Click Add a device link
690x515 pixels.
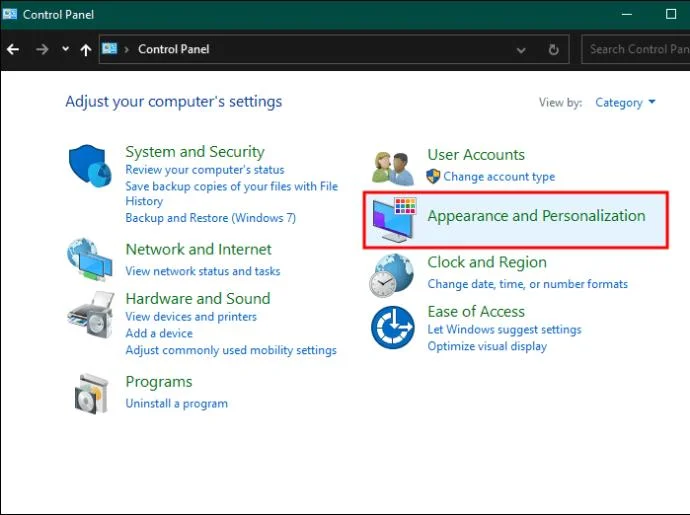point(159,333)
